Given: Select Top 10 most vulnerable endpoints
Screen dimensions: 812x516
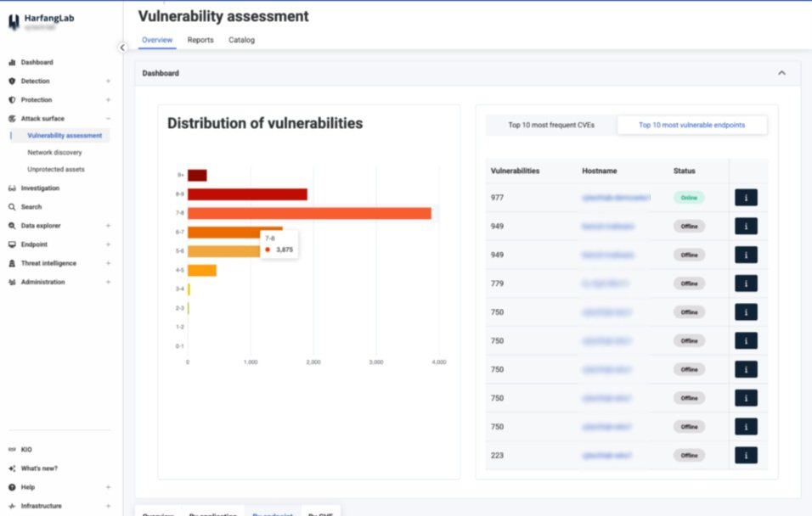Looking at the screenshot, I should (691, 126).
